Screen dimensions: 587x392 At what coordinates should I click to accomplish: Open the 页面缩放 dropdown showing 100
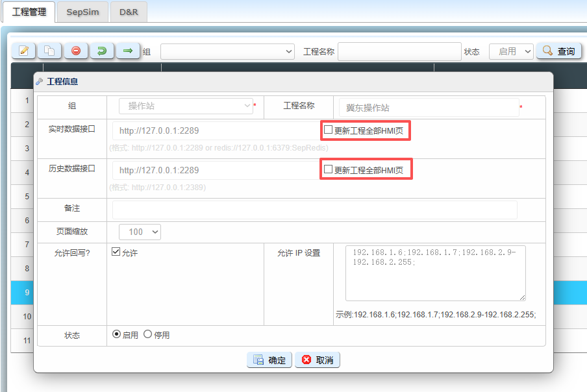pos(140,232)
